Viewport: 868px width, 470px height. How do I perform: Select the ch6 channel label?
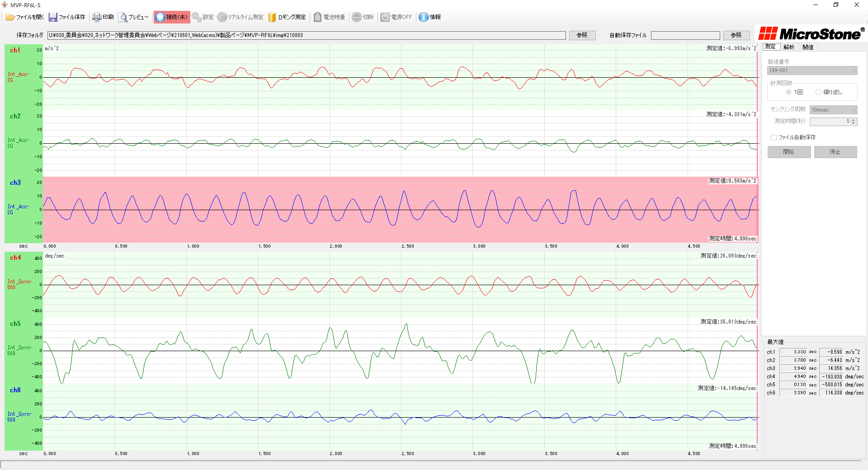point(15,390)
